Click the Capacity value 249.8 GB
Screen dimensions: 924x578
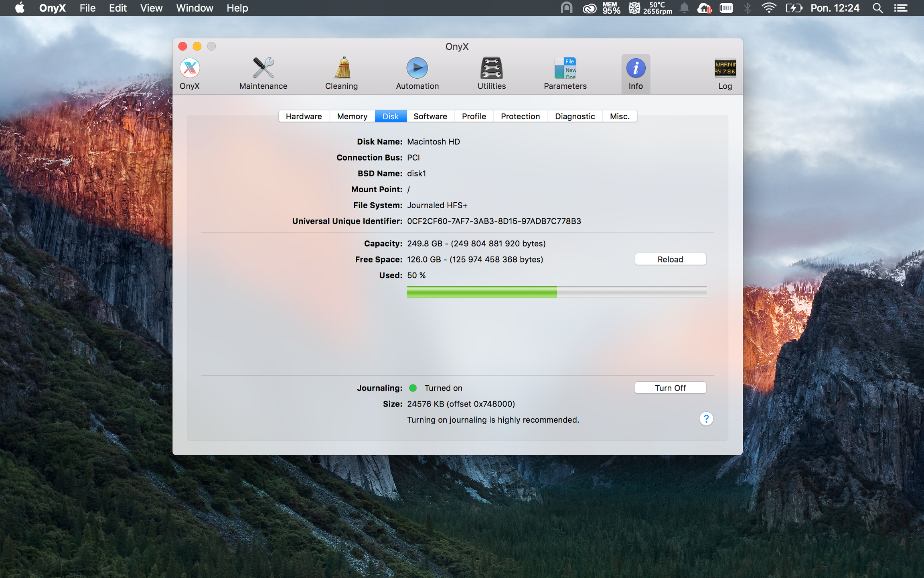[476, 244]
